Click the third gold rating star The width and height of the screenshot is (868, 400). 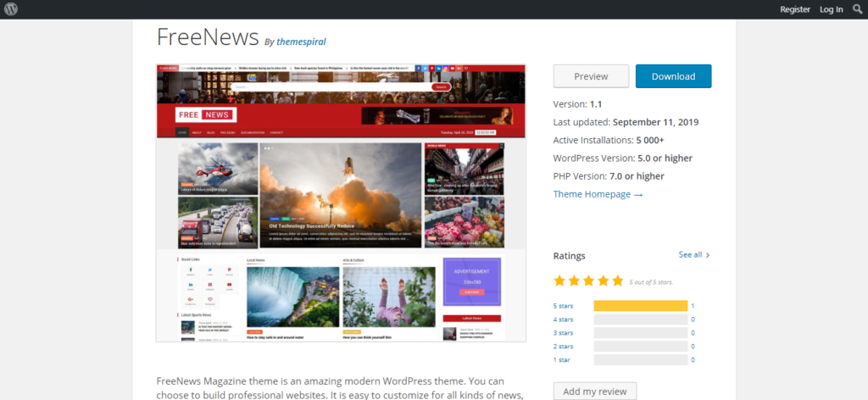click(x=588, y=281)
